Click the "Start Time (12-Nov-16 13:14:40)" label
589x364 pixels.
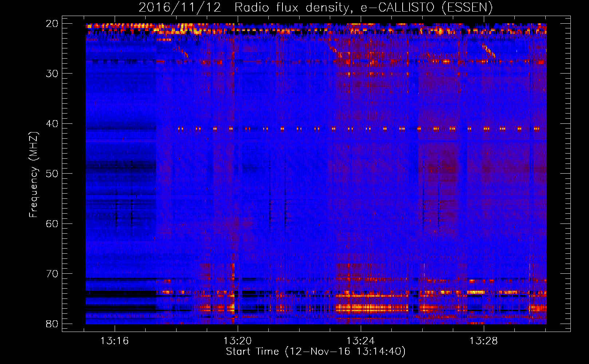tap(316, 352)
